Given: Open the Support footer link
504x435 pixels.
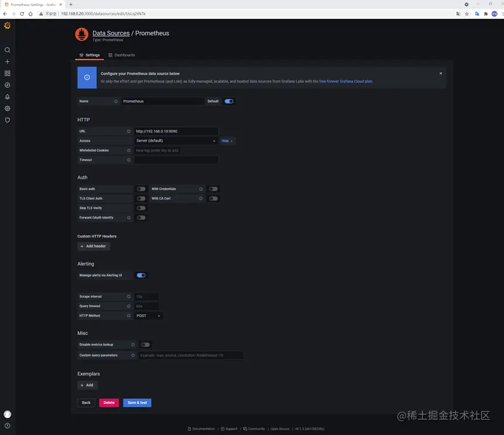Looking at the screenshot, I should 229,429.
